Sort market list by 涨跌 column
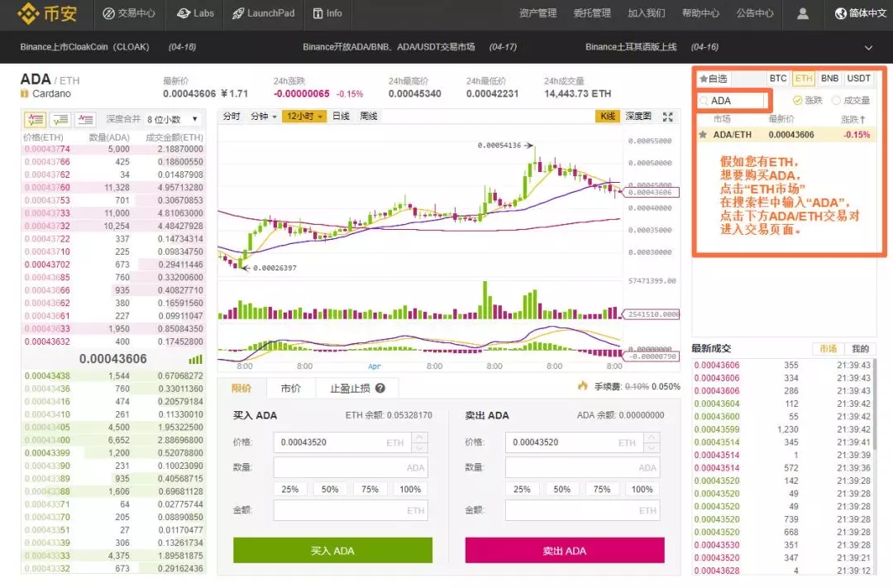The height and width of the screenshot is (588, 893). (x=852, y=119)
